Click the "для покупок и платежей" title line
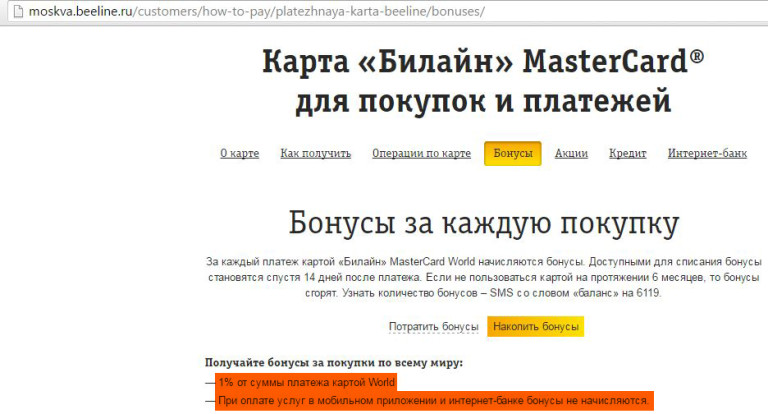This screenshot has height=414, width=768. pos(483,102)
